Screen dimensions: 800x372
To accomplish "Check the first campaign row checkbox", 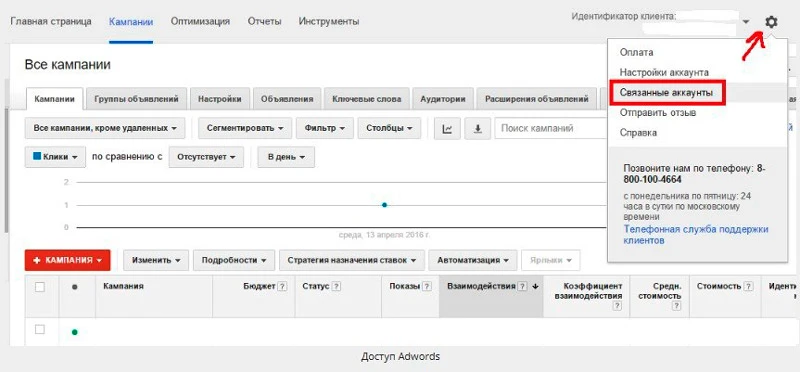I will (x=40, y=330).
